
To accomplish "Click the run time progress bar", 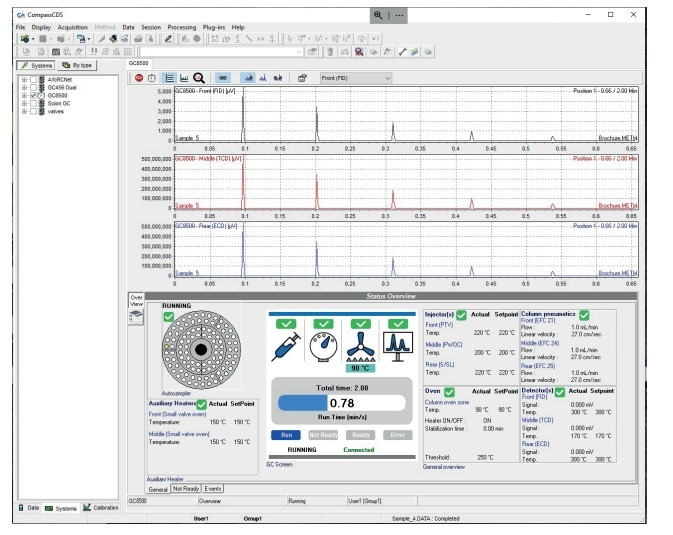I will pyautogui.click(x=342, y=403).
